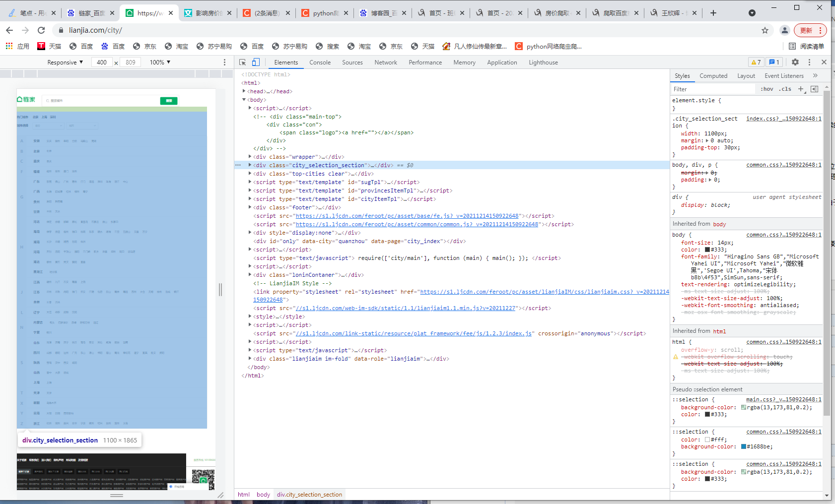
Task: Expand the div class footer node
Action: click(x=250, y=207)
